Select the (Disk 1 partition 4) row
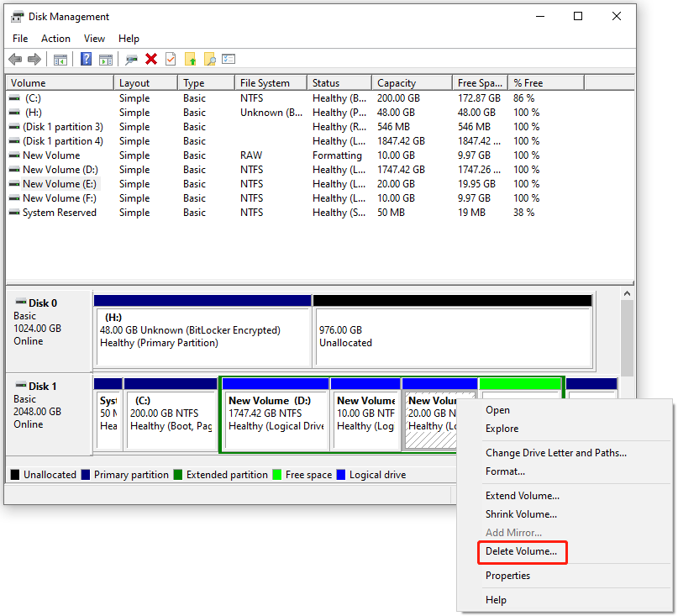The height and width of the screenshot is (616, 678). (320, 141)
